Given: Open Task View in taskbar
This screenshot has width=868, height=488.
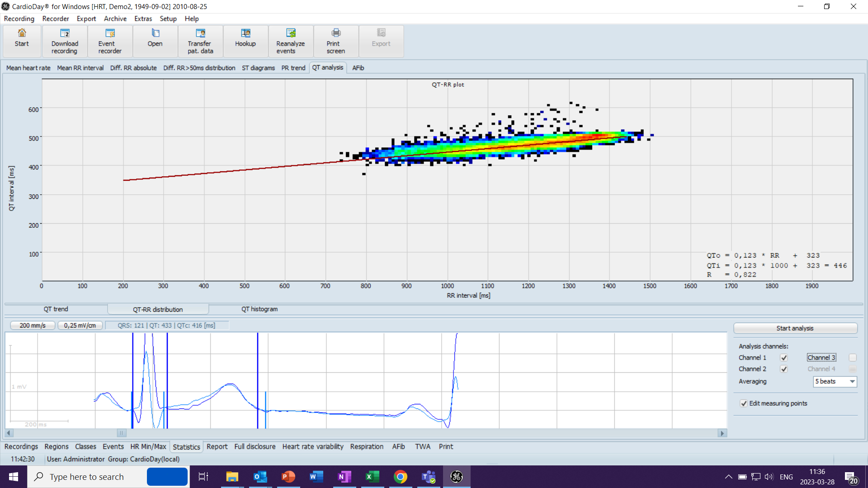Looking at the screenshot, I should (x=203, y=477).
